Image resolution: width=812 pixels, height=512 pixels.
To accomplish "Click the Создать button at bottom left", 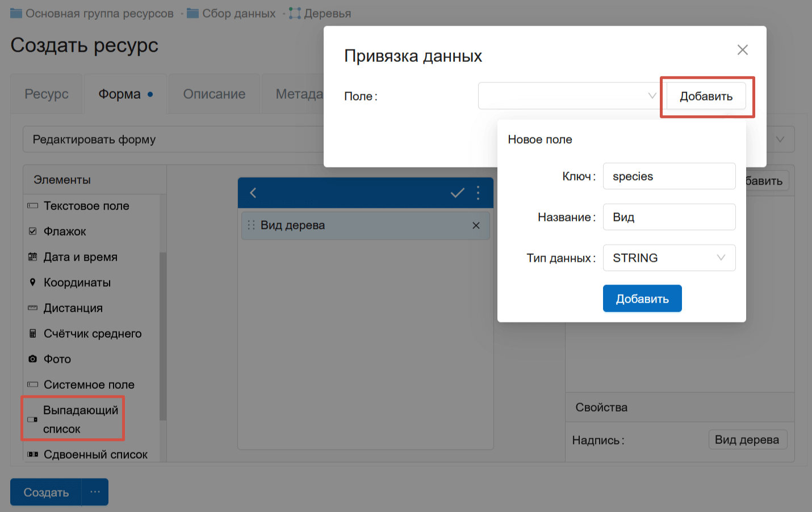I will tap(46, 492).
